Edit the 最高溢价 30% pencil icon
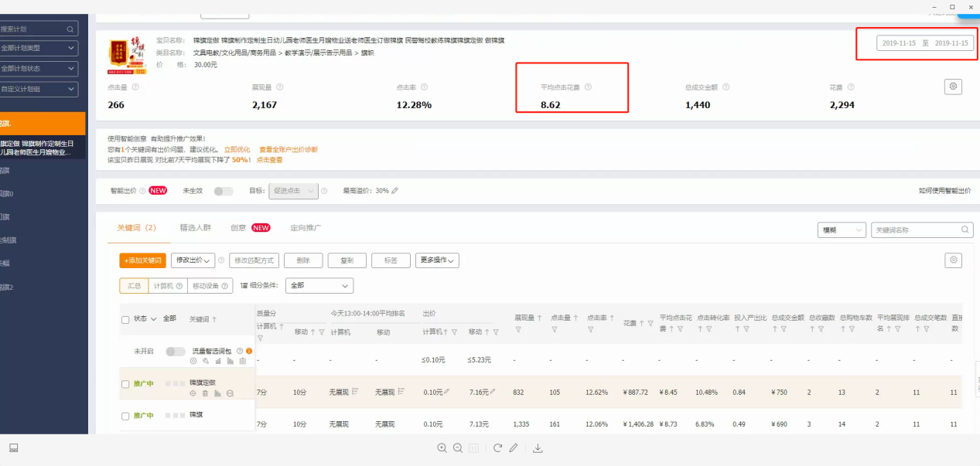980x466 pixels. click(395, 190)
